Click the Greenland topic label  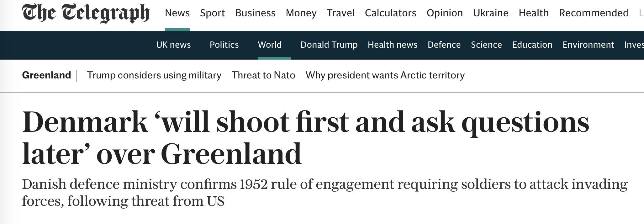[x=46, y=75]
